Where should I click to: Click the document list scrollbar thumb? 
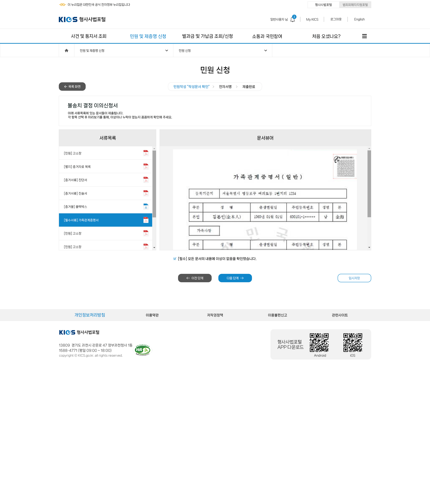pyautogui.click(x=154, y=184)
